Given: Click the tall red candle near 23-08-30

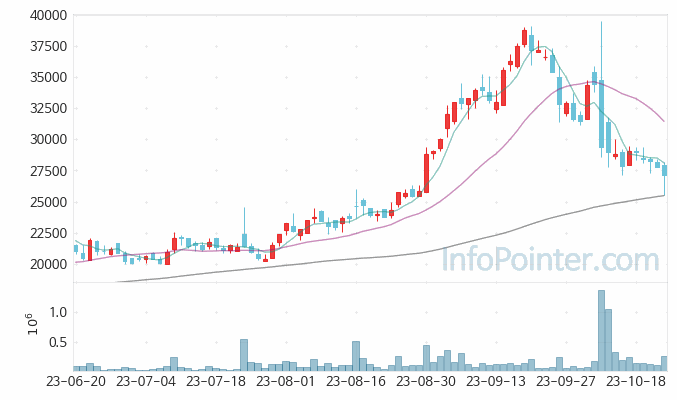Looking at the screenshot, I should (427, 173).
